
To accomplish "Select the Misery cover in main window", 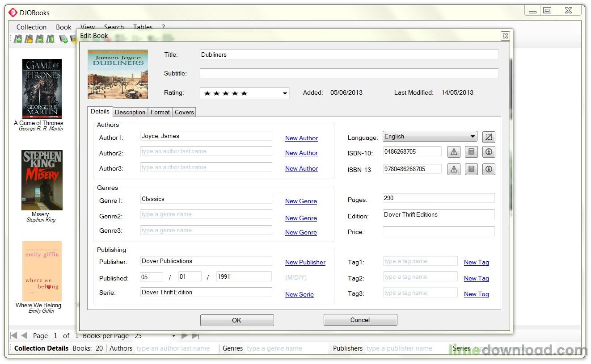I will 42,180.
